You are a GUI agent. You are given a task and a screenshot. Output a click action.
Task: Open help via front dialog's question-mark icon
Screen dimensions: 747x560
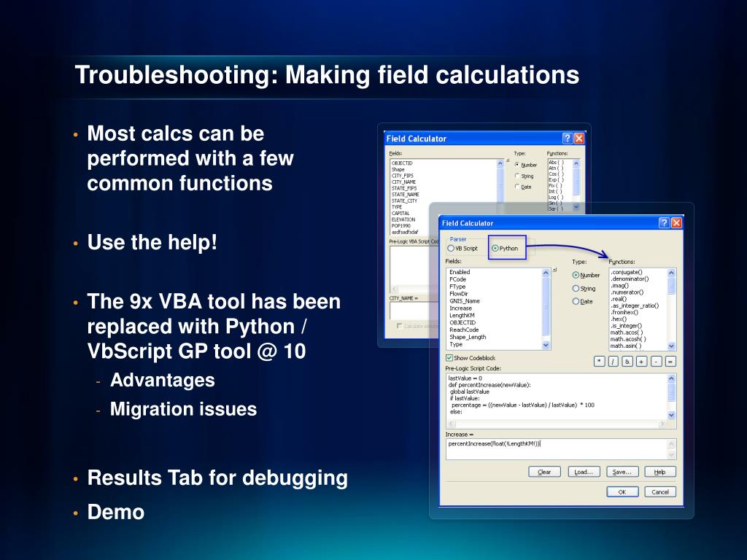pos(664,223)
